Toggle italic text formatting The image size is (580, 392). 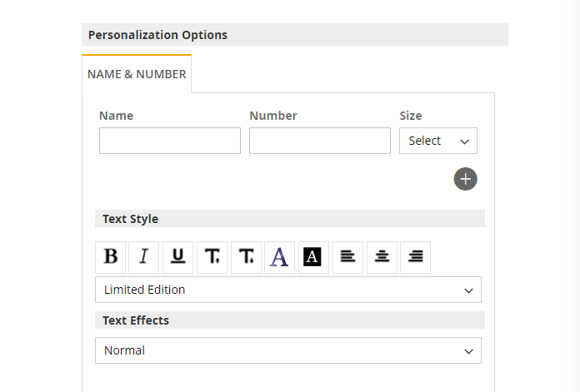[144, 257]
